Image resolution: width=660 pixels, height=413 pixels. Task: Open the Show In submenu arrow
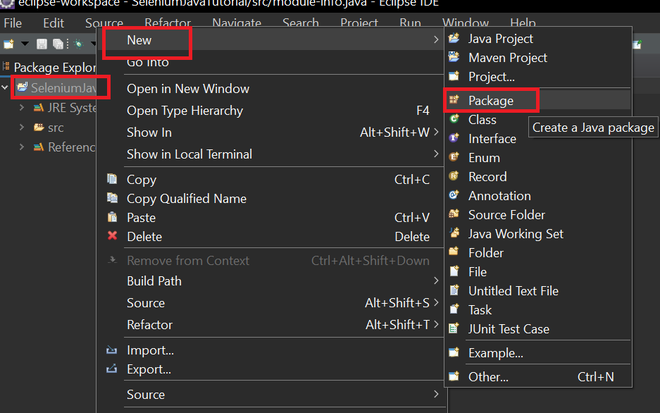click(x=436, y=132)
